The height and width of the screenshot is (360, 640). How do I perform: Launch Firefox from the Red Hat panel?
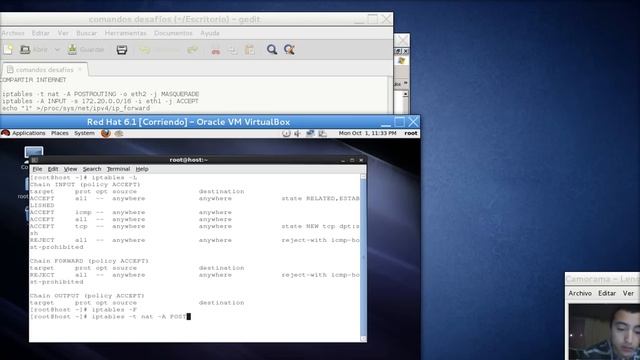(x=106, y=133)
